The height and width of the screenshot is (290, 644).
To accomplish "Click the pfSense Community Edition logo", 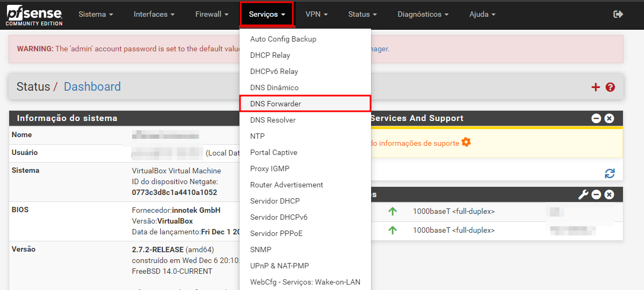I will pyautogui.click(x=34, y=16).
